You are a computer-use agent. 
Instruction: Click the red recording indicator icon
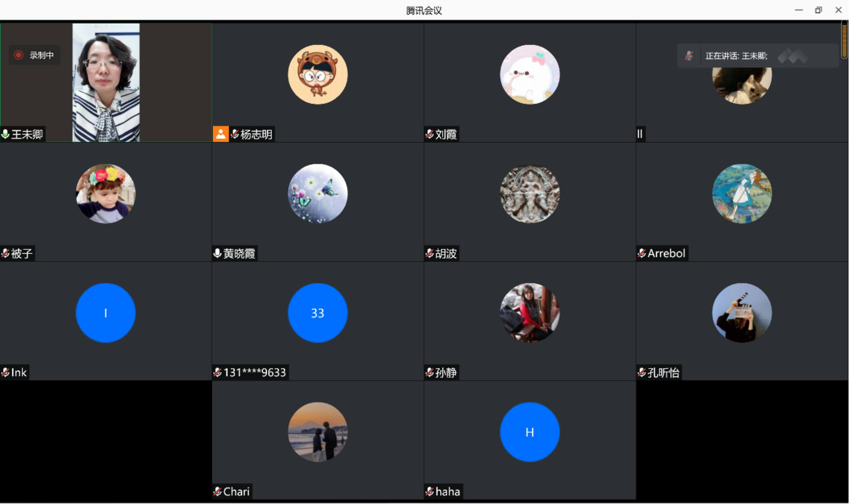click(19, 55)
